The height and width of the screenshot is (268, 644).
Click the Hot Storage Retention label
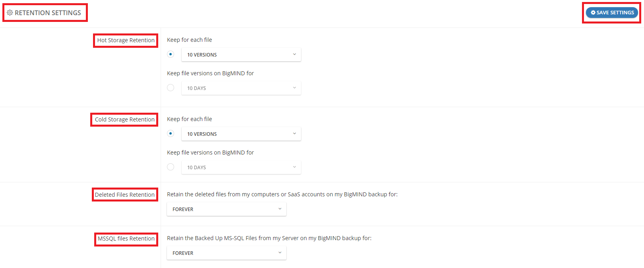(126, 40)
